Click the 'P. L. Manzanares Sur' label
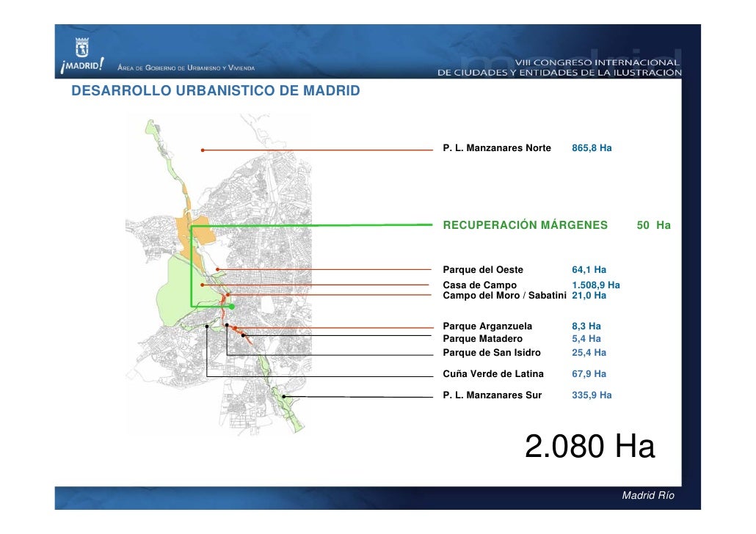Screen dimensions: 756x534 (493, 395)
